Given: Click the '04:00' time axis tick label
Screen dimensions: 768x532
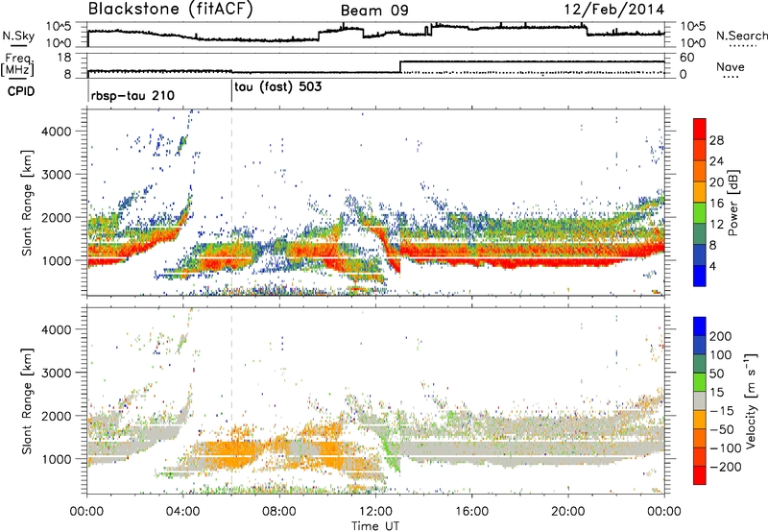Looking at the screenshot, I should 183,512.
